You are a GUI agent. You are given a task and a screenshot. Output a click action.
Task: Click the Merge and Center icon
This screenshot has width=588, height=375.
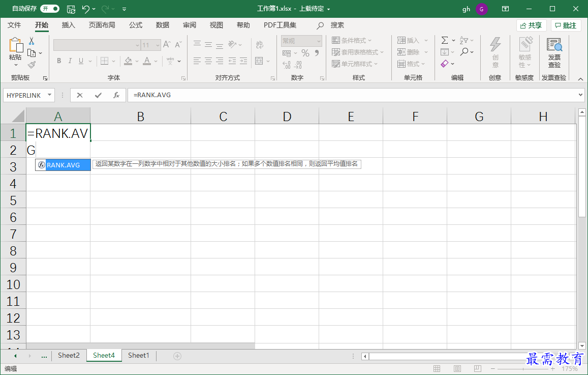[259, 61]
